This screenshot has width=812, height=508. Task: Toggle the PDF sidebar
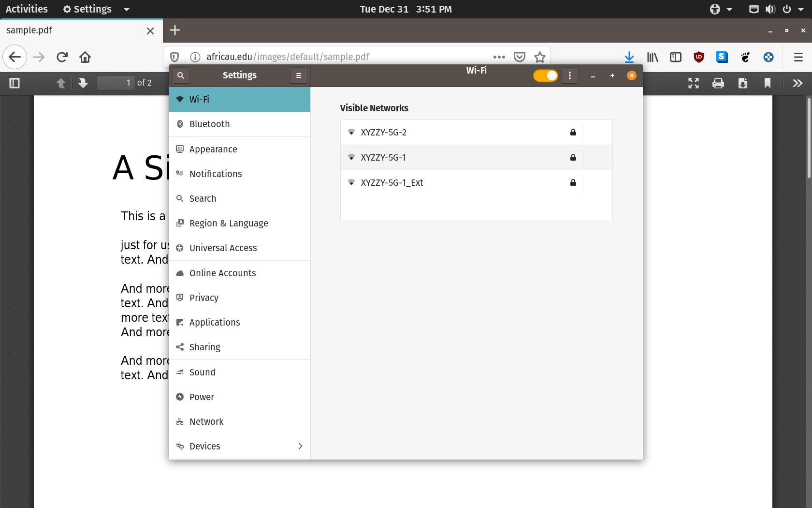tap(14, 83)
